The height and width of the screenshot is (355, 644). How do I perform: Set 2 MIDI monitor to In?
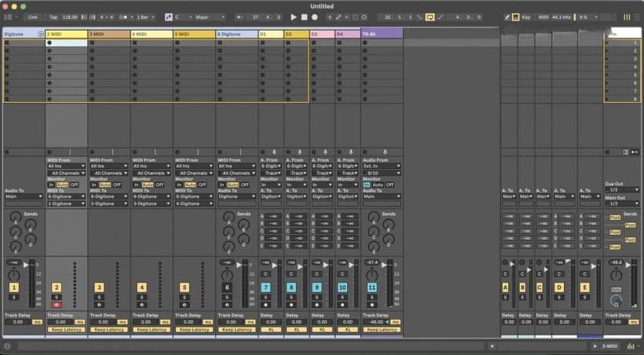[51, 185]
